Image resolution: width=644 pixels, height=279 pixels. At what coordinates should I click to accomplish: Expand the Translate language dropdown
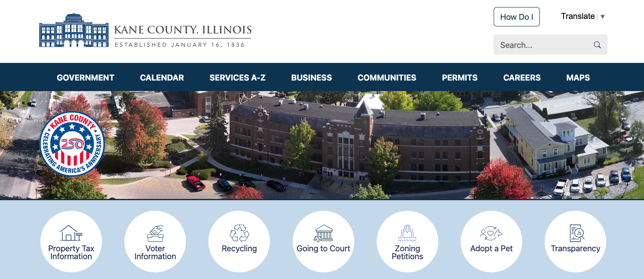583,16
